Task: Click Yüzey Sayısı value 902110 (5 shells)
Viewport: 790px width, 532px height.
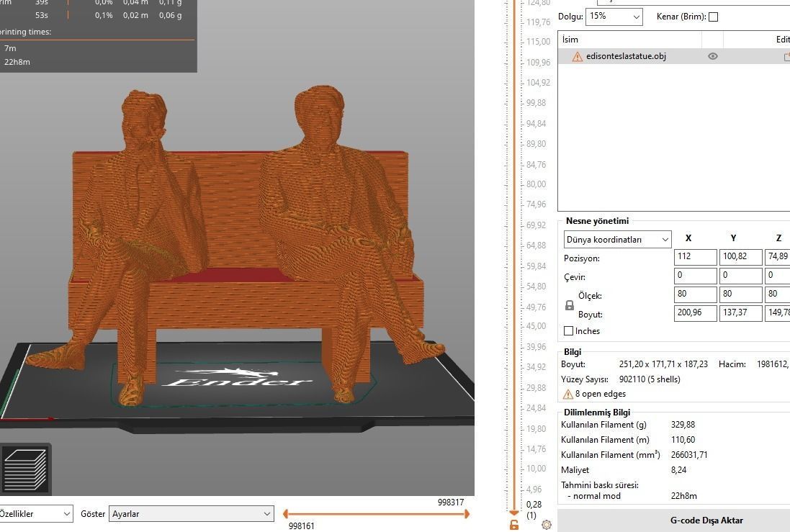Action: tap(650, 379)
